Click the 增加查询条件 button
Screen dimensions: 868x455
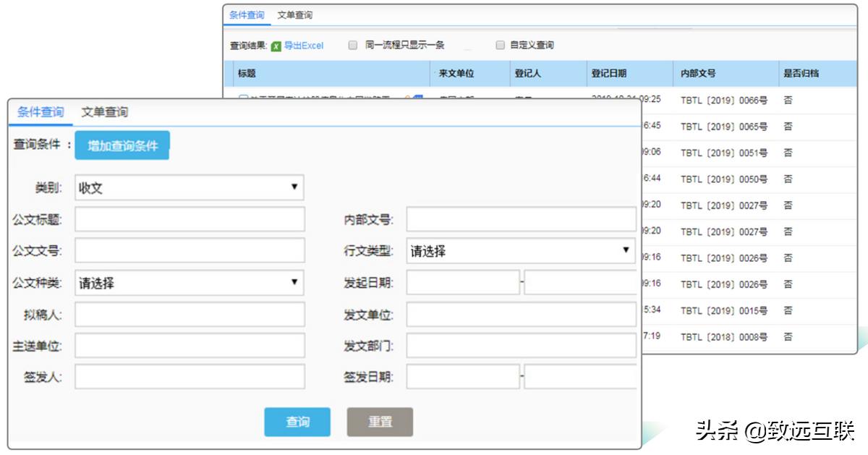click(x=122, y=145)
